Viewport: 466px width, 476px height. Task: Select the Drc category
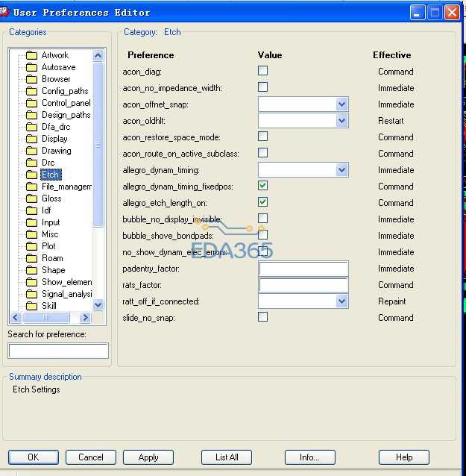(x=48, y=163)
